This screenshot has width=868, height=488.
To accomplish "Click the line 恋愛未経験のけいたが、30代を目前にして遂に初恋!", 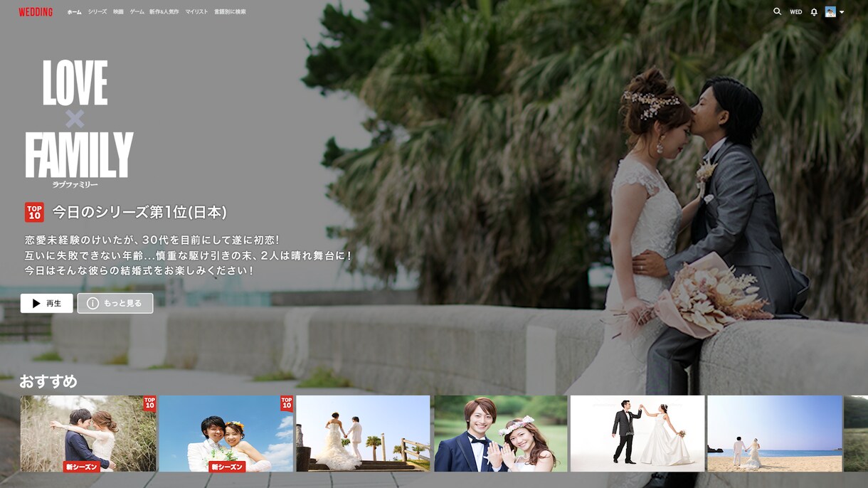I will pyautogui.click(x=152, y=240).
